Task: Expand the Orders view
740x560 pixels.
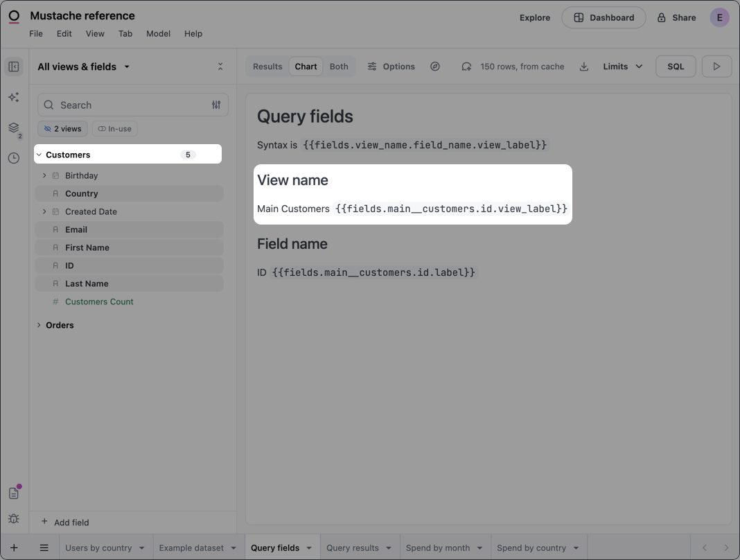Action: (x=39, y=324)
